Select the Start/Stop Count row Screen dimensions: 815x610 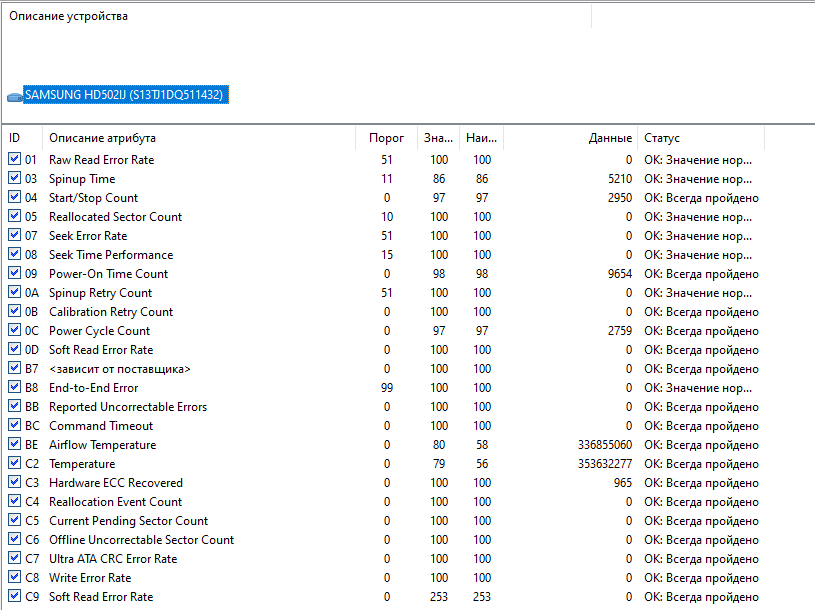point(94,197)
